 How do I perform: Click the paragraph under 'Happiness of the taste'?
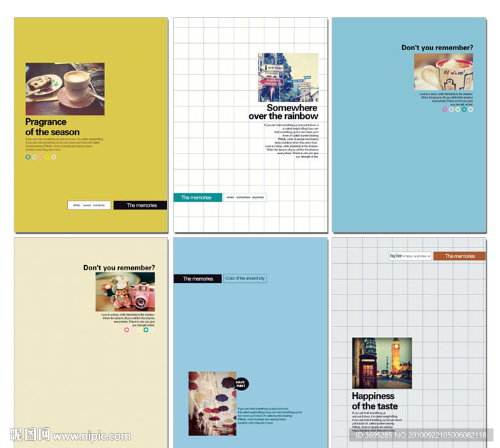pyautogui.click(x=377, y=421)
